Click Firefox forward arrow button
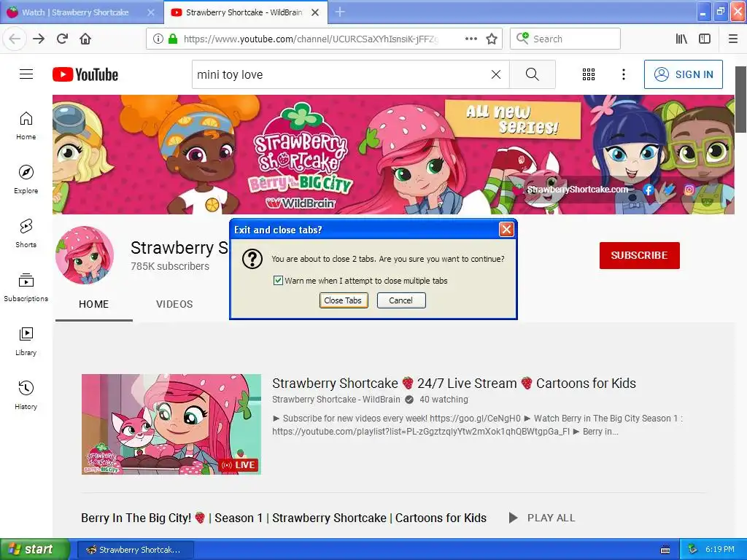The image size is (747, 560). click(39, 39)
